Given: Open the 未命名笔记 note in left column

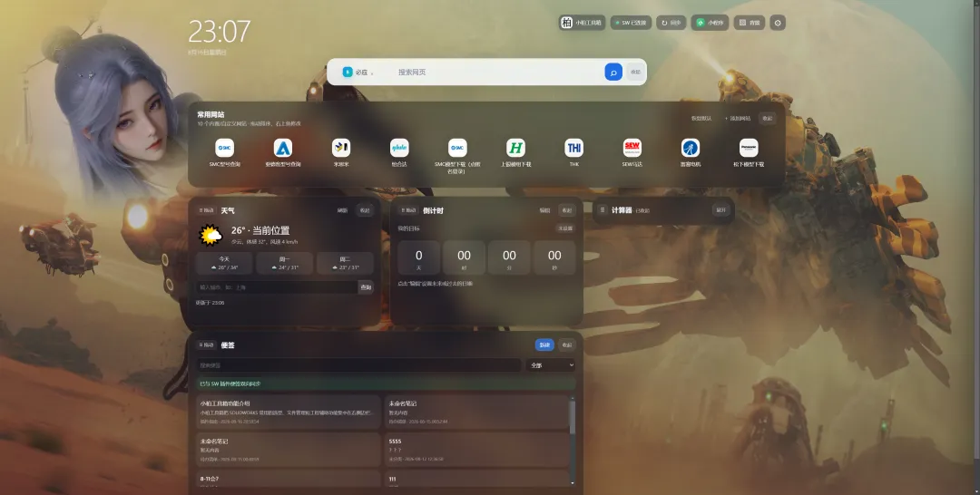Looking at the screenshot, I should (x=289, y=450).
